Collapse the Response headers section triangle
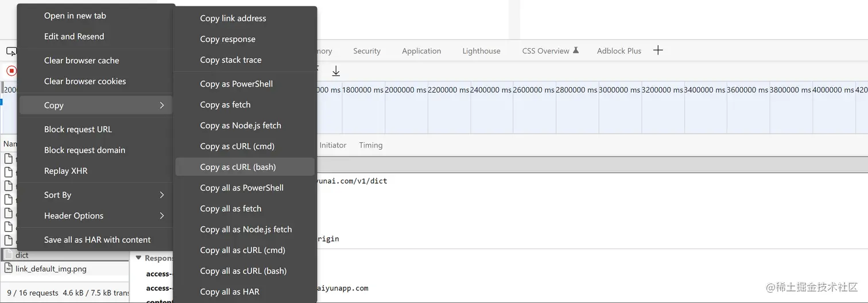 click(x=138, y=258)
